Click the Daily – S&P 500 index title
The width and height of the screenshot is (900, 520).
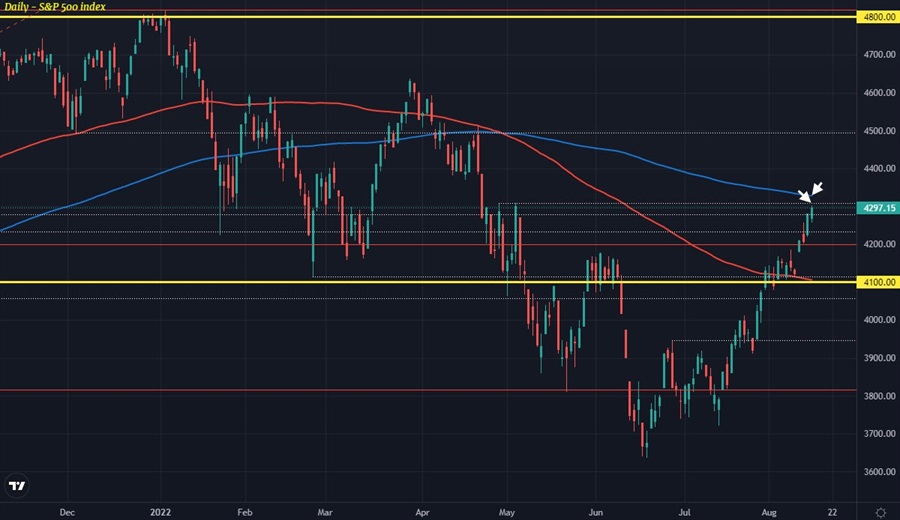55,7
